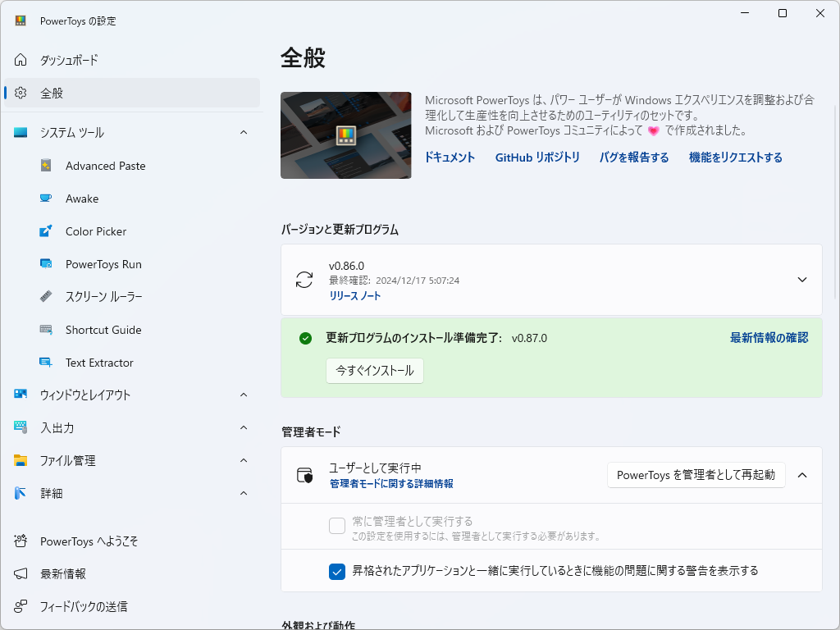Open ダッシュボード via the home icon

coord(20,60)
